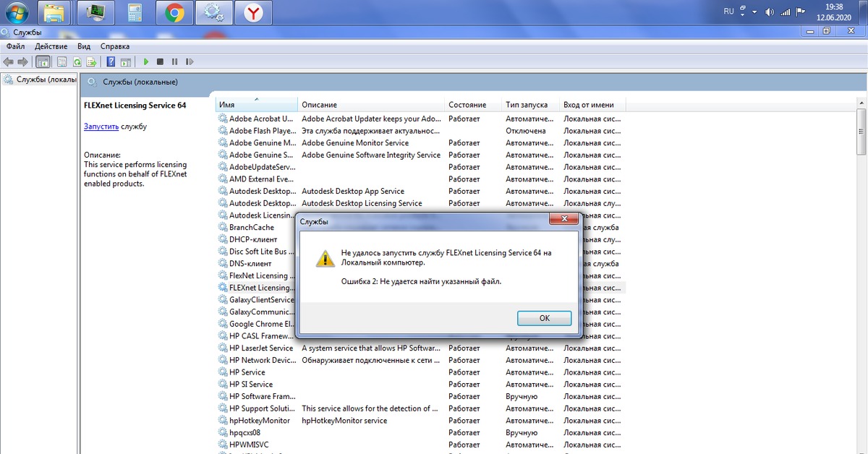Click the volume speaker tray icon

(x=769, y=12)
